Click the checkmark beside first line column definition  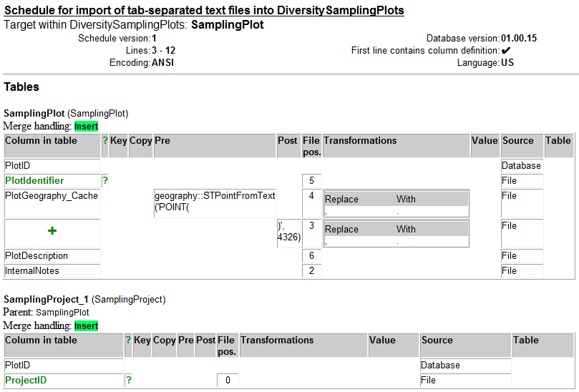point(506,51)
